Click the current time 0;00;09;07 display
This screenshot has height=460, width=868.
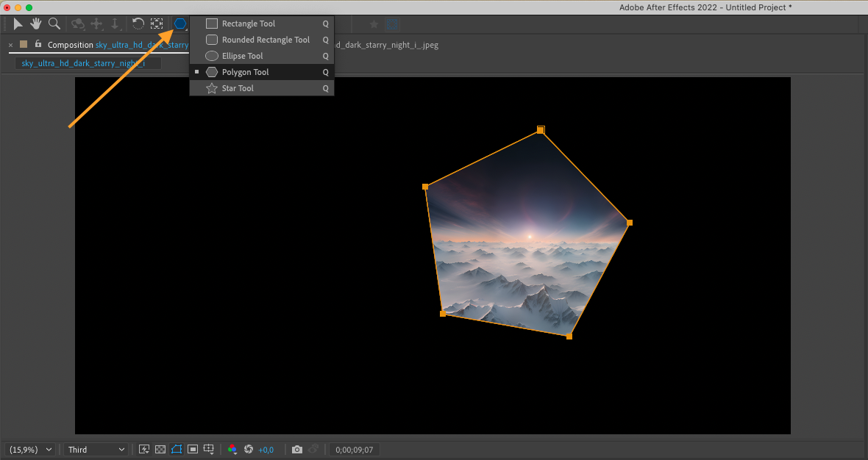(354, 450)
